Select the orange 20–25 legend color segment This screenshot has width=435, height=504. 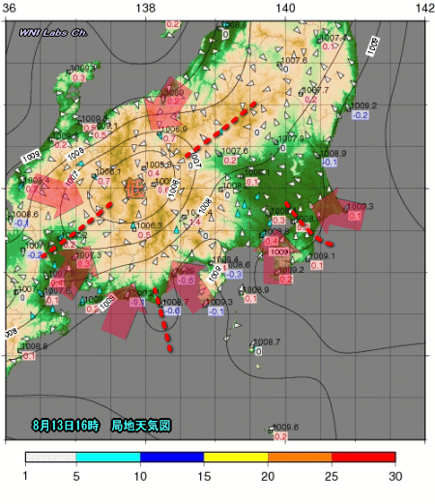point(300,457)
